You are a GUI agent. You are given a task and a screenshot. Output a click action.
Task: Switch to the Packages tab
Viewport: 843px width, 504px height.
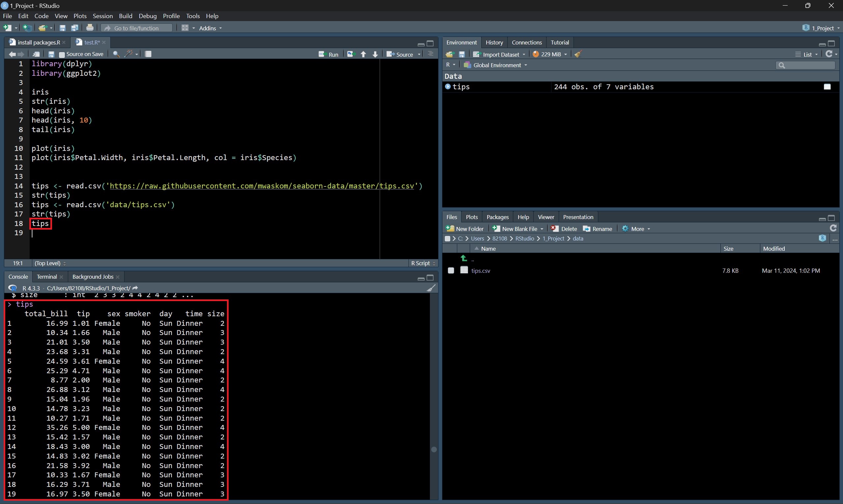[x=497, y=217]
